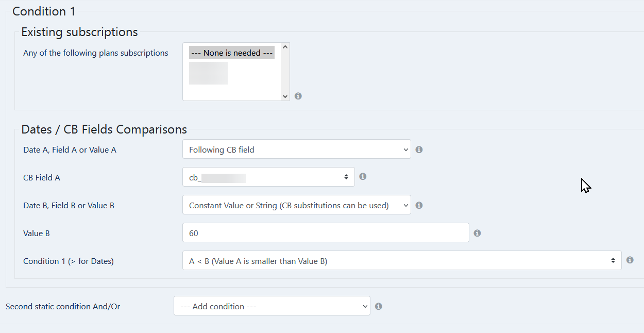View the info icon beside Value B field
The width and height of the screenshot is (644, 333).
pyautogui.click(x=477, y=233)
